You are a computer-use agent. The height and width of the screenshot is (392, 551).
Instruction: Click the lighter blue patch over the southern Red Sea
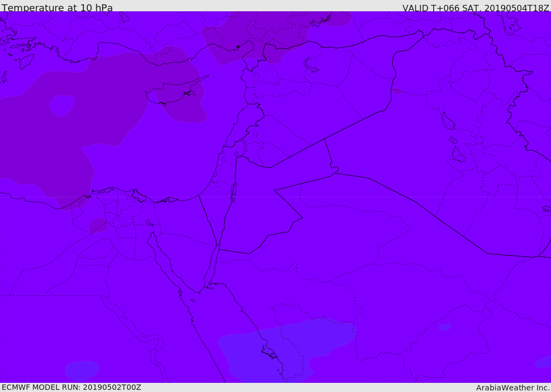(286, 351)
